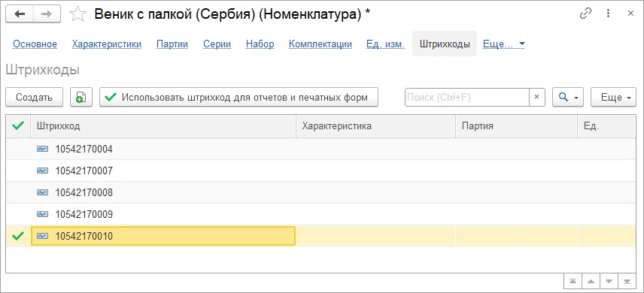Open the Еще button menu in toolbar

pyautogui.click(x=613, y=97)
